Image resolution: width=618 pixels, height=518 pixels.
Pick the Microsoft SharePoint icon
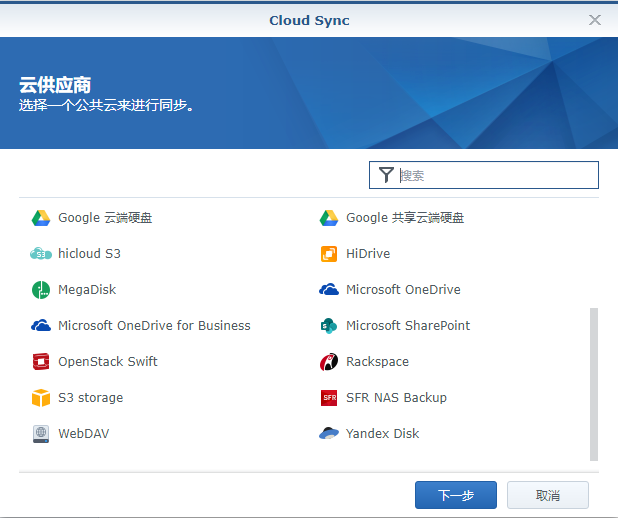329,326
